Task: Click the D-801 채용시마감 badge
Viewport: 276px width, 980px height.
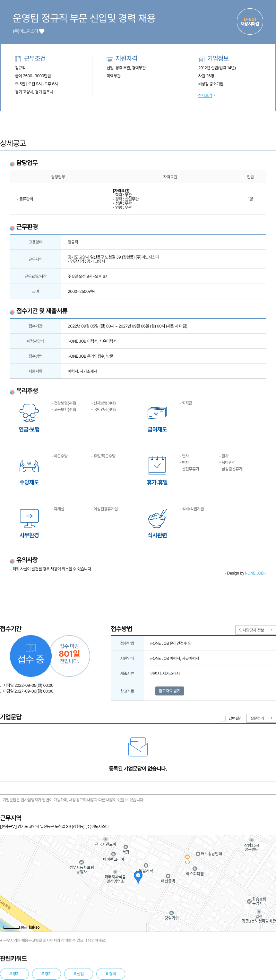Action: [x=250, y=21]
